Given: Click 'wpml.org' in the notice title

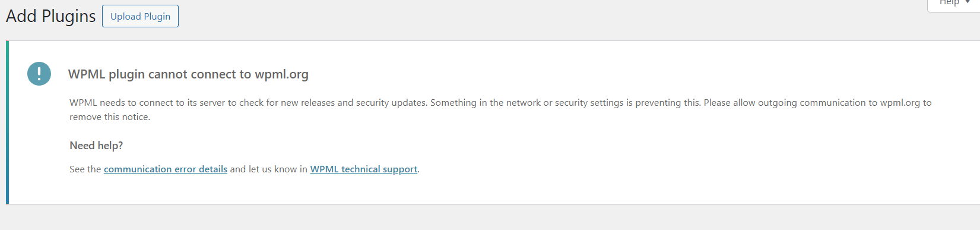Looking at the screenshot, I should [281, 74].
